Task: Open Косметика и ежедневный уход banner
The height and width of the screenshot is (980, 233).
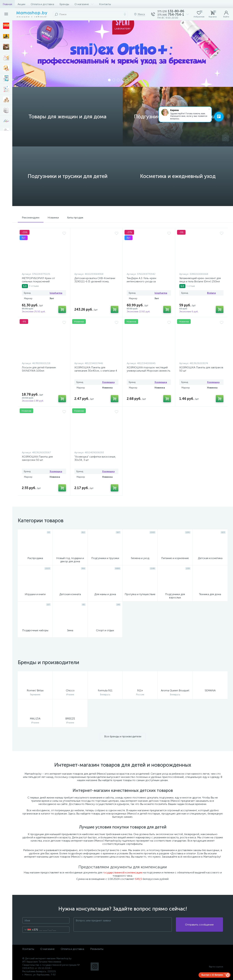Action: [x=178, y=176]
